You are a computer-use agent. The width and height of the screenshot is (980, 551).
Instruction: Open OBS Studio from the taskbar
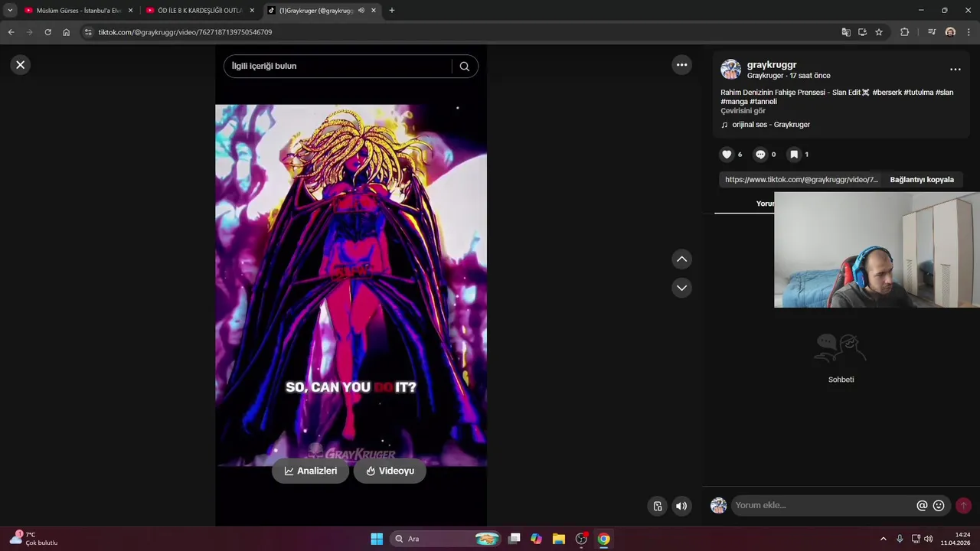click(x=581, y=539)
